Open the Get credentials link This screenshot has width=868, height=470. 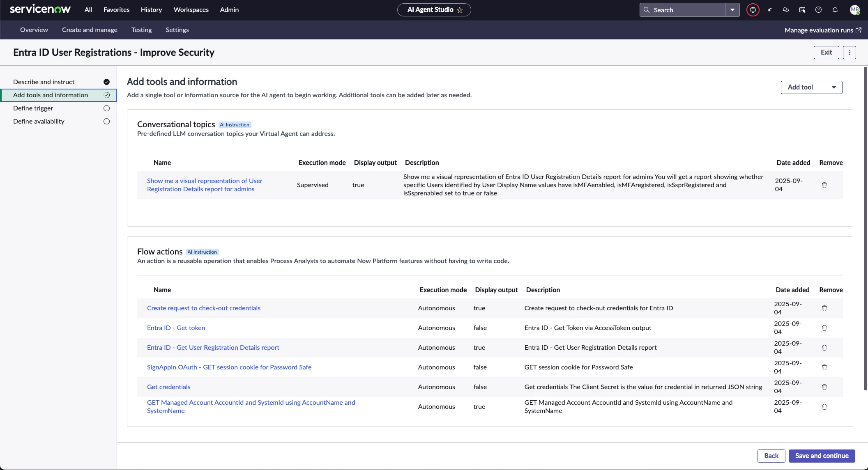click(168, 387)
